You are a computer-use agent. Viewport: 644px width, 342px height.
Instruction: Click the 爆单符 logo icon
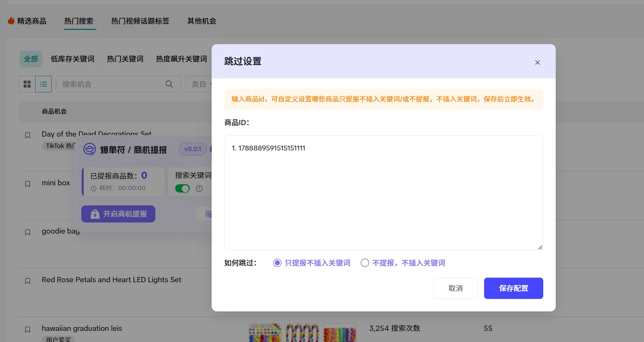click(89, 149)
